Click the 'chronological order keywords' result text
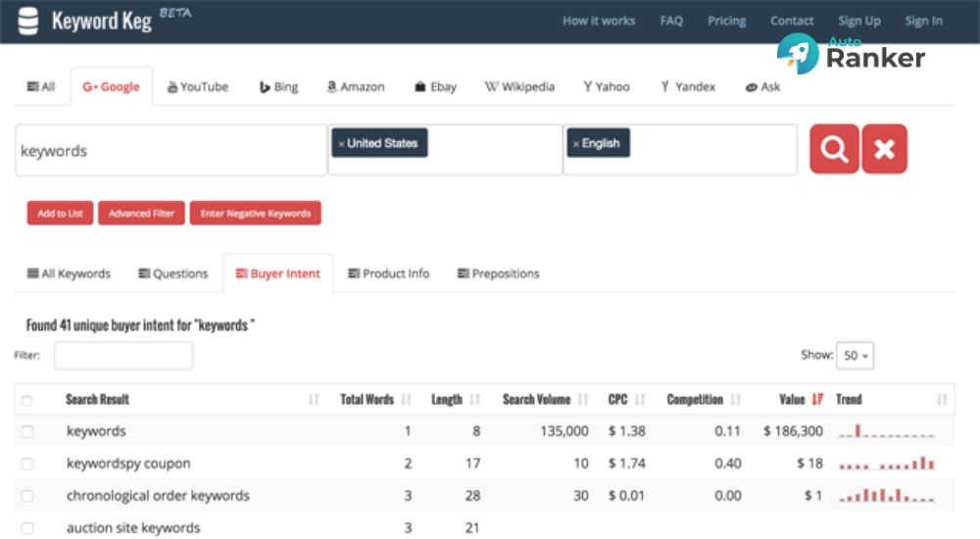This screenshot has height=539, width=980. 158,495
